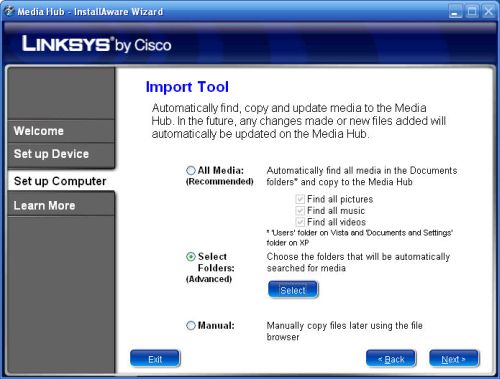Toggle the Find all pictures checkbox
500x379 pixels.
point(300,199)
